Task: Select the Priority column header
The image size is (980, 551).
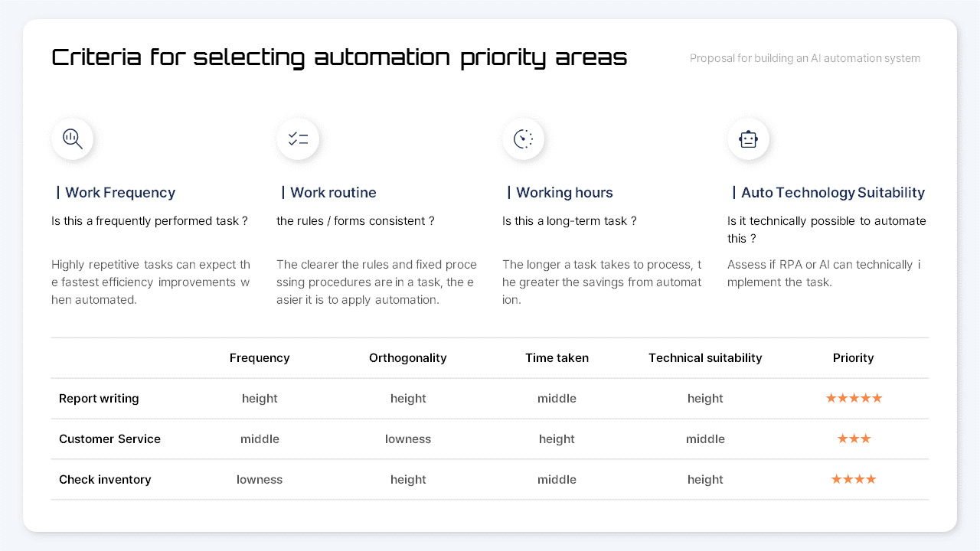Action: [853, 357]
